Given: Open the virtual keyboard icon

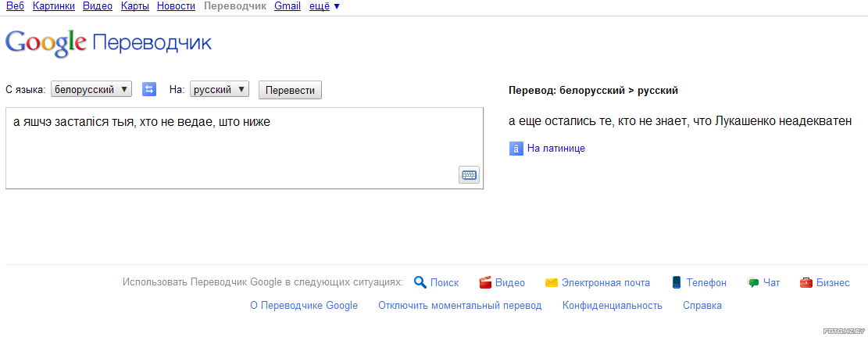Looking at the screenshot, I should coord(469,174).
